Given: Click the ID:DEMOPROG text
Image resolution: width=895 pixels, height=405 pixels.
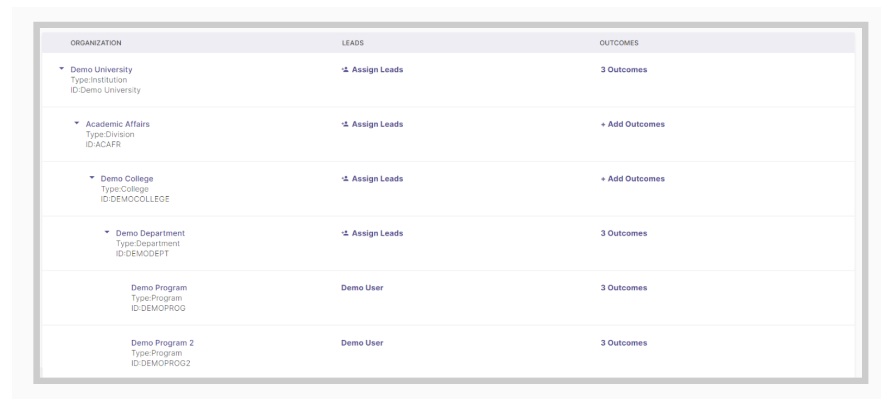Looking at the screenshot, I should pos(158,308).
